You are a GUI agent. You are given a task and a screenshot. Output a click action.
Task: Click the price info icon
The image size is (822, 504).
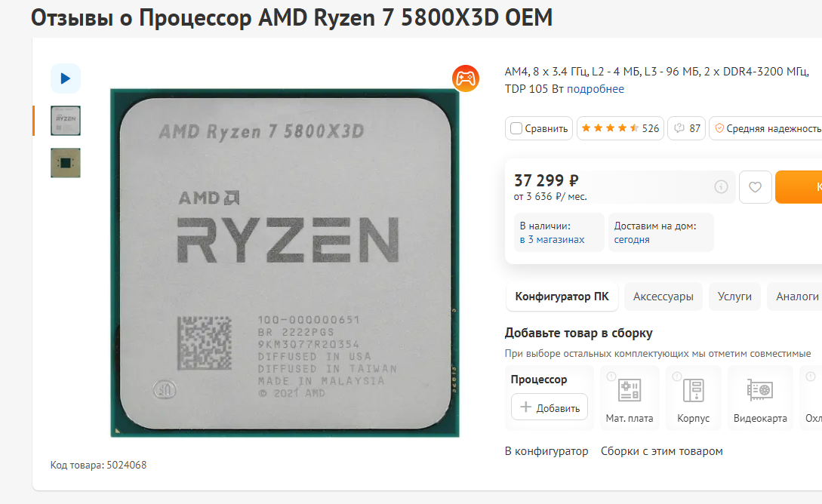(722, 186)
